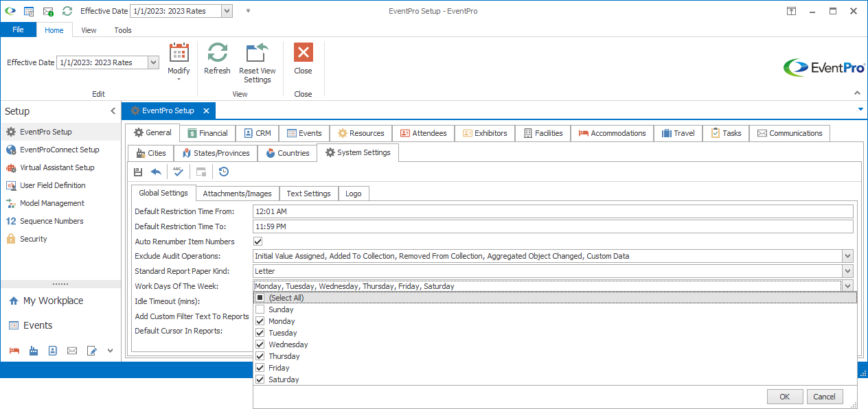This screenshot has height=409, width=868.
Task: Open Effective Date dropdown in ribbon
Action: (153, 62)
